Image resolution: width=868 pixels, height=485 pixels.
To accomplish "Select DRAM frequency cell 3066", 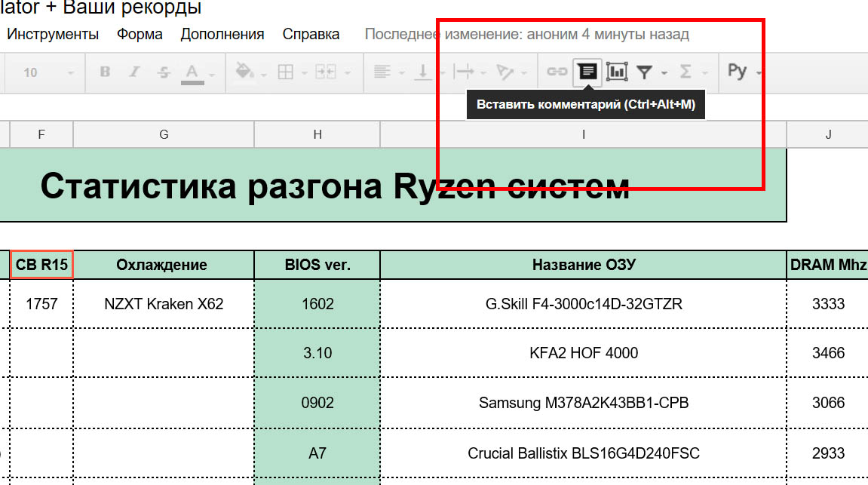I will click(x=827, y=403).
